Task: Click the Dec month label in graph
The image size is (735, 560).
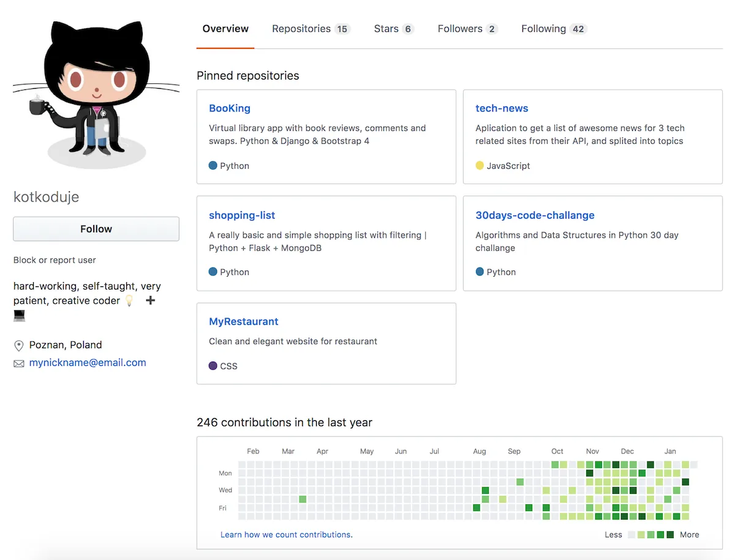Action: click(627, 451)
